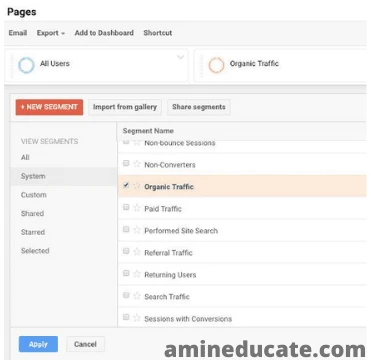Star the Organic Traffic segment
This screenshot has width=371, height=360.
click(x=137, y=186)
